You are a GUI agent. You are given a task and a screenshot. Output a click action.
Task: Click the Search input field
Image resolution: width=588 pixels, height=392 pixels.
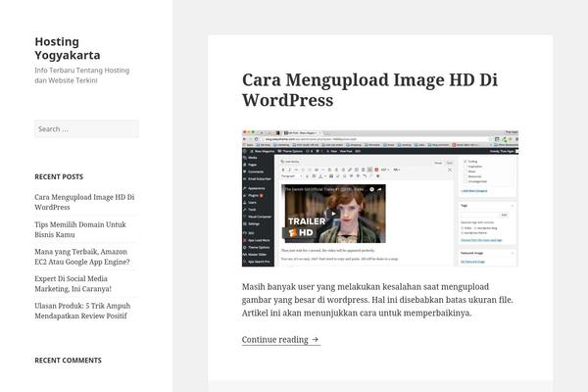pyautogui.click(x=86, y=129)
